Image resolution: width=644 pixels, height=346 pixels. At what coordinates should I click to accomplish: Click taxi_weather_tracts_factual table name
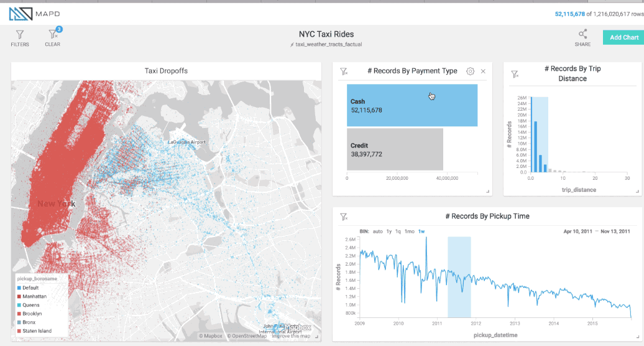329,44
